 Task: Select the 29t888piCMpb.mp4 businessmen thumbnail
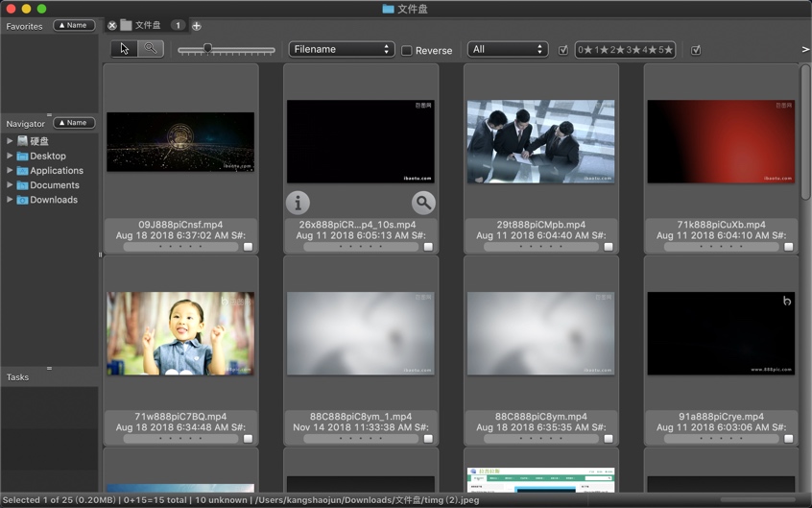540,141
